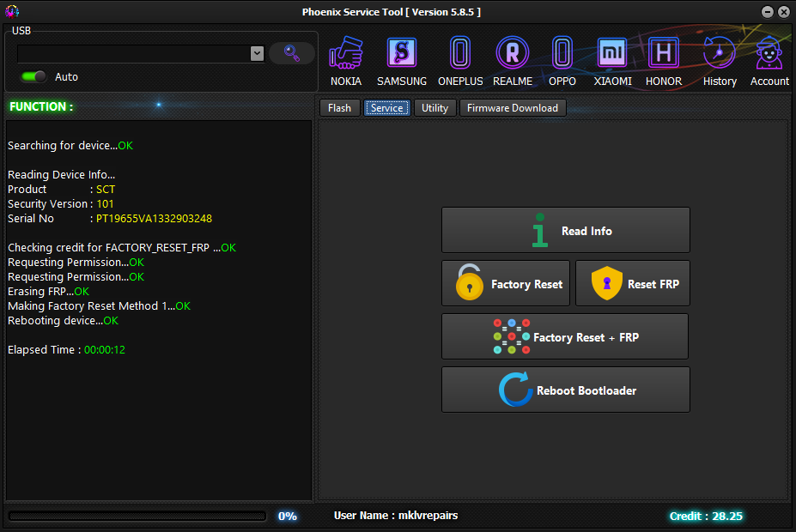View the History log icon
Image resolution: width=796 pixels, height=532 pixels.
click(720, 52)
